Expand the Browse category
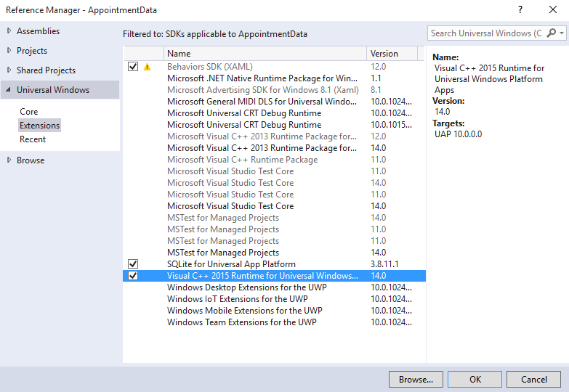The image size is (569, 392). coord(9,160)
